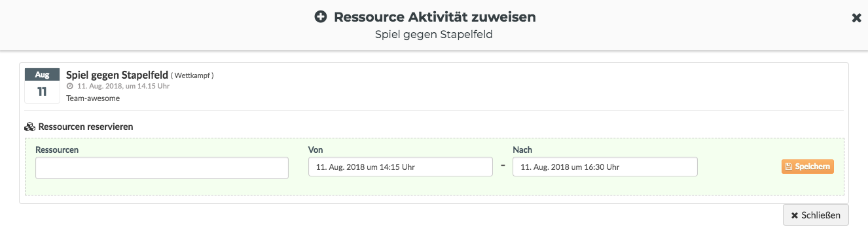Click the x icon inside the Schließen button

pyautogui.click(x=795, y=215)
